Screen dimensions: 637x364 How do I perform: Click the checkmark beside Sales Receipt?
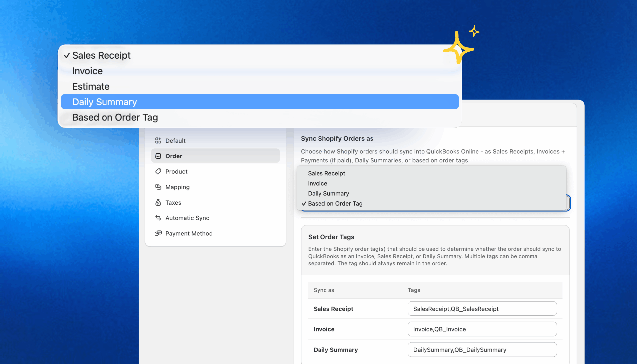pyautogui.click(x=67, y=55)
